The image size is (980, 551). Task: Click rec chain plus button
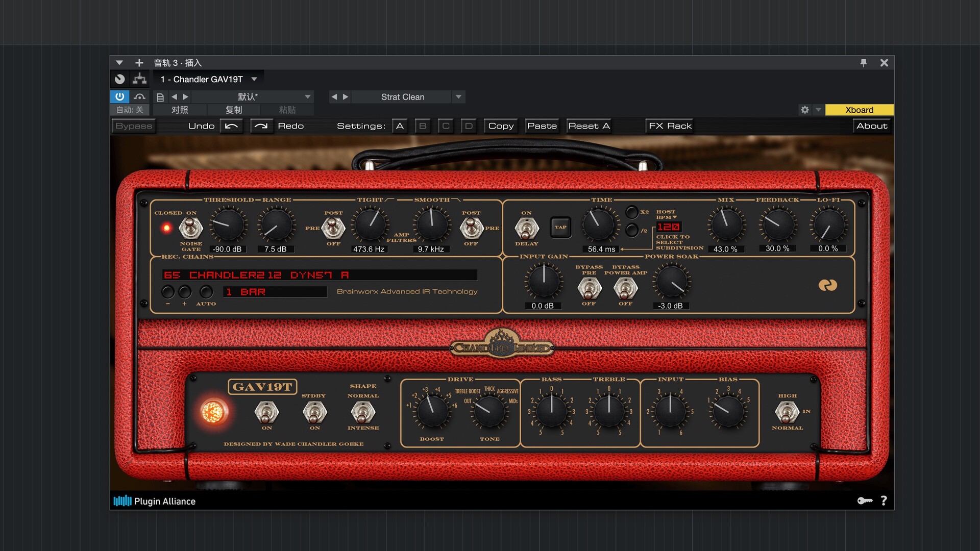[x=185, y=292]
